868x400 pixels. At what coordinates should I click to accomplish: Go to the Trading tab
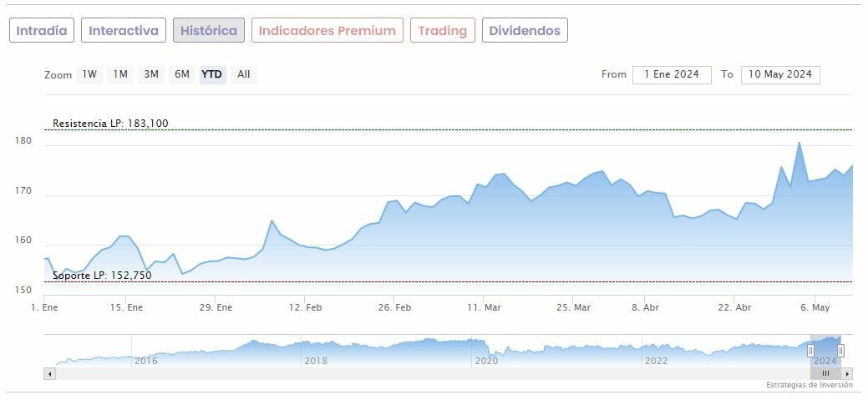pyautogui.click(x=443, y=31)
